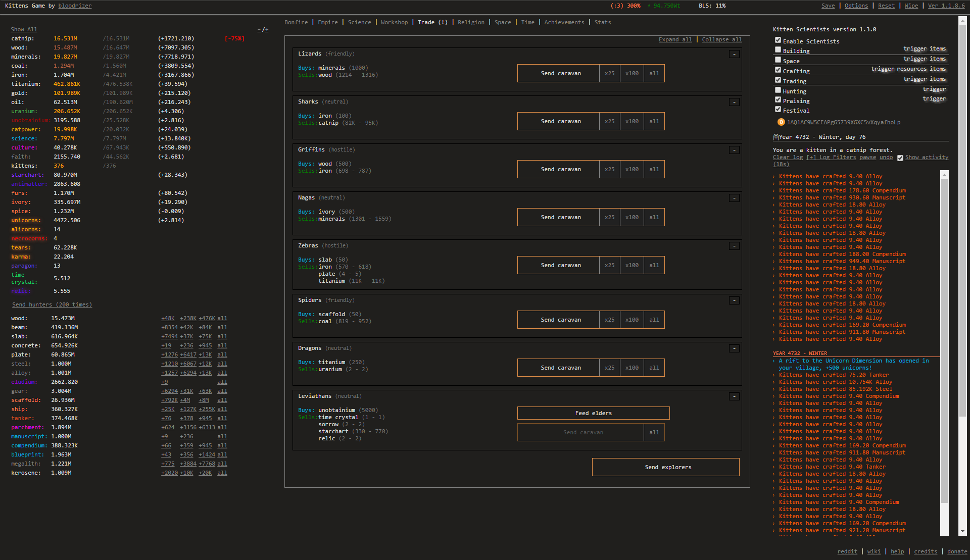Enable the Building automation checkbox
970x560 pixels.
pos(778,50)
